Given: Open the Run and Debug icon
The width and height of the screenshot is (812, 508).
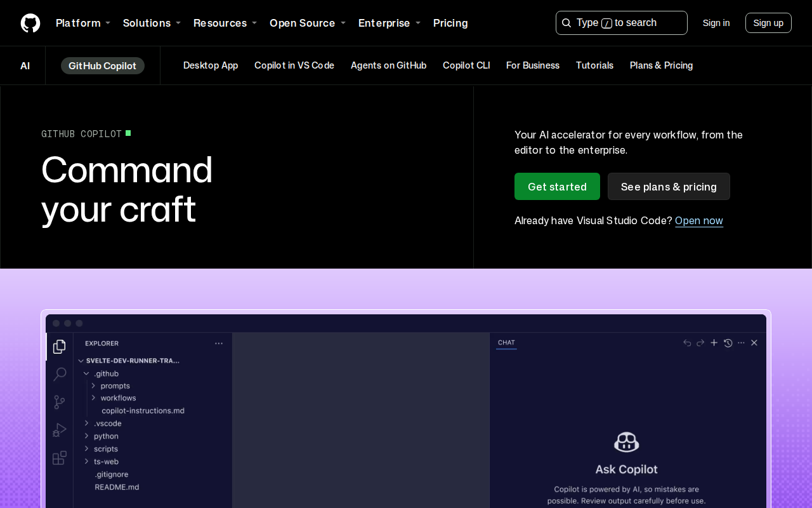Looking at the screenshot, I should point(60,430).
